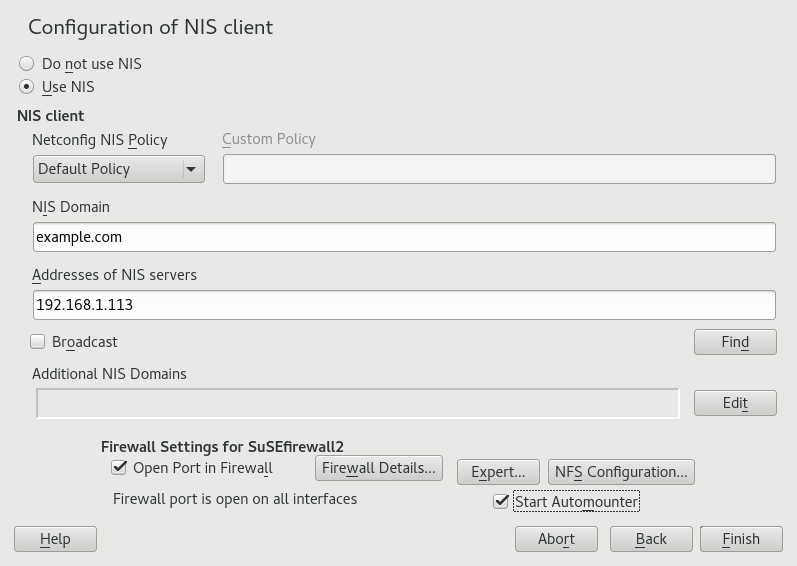The width and height of the screenshot is (797, 566).
Task: Click the Addresses of NIS servers field
Action: (403, 305)
